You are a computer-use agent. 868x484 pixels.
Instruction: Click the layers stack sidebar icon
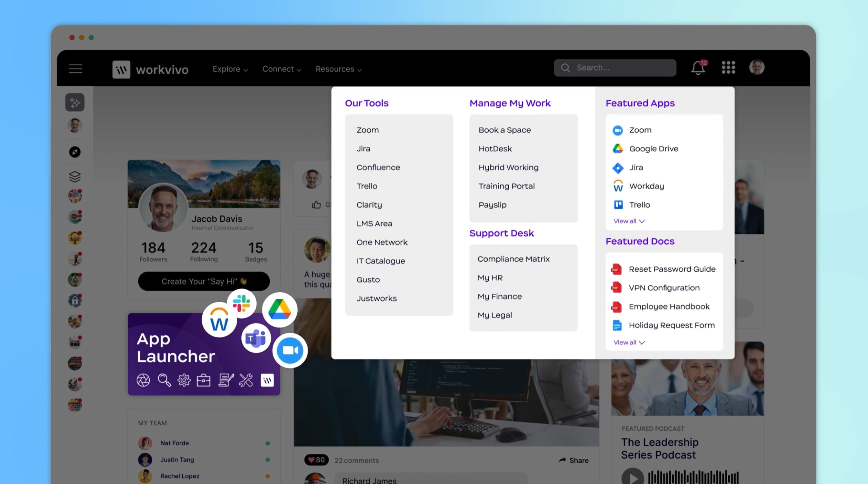point(75,177)
